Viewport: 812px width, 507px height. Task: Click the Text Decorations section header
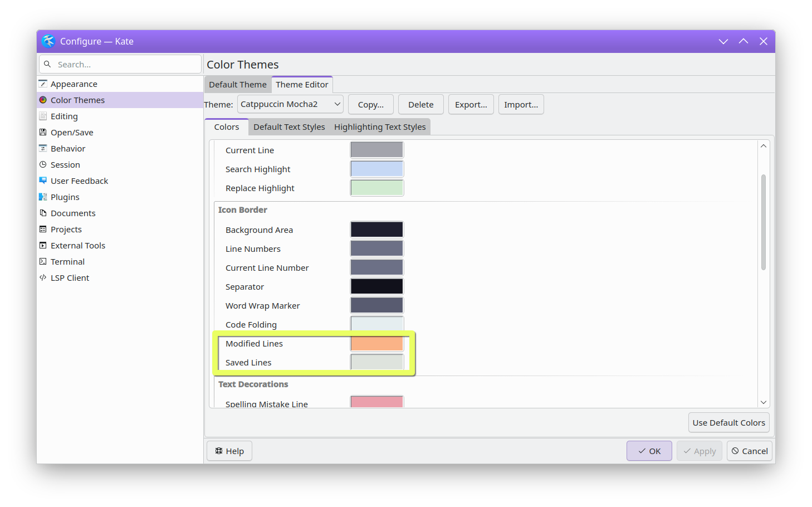coord(253,384)
